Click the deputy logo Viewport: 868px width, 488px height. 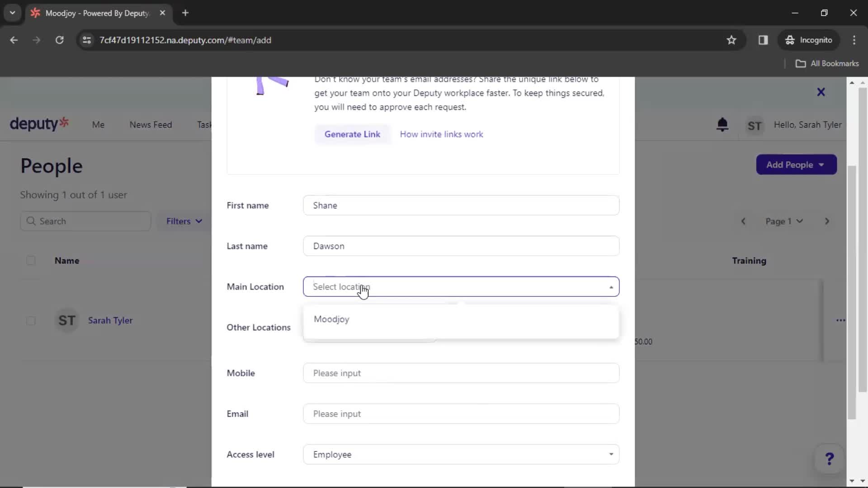click(x=39, y=123)
